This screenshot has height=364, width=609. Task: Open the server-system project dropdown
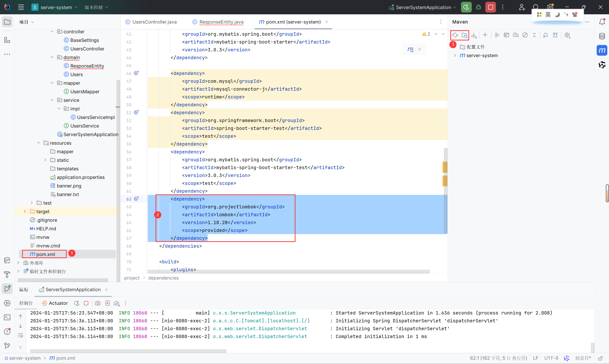(54, 7)
